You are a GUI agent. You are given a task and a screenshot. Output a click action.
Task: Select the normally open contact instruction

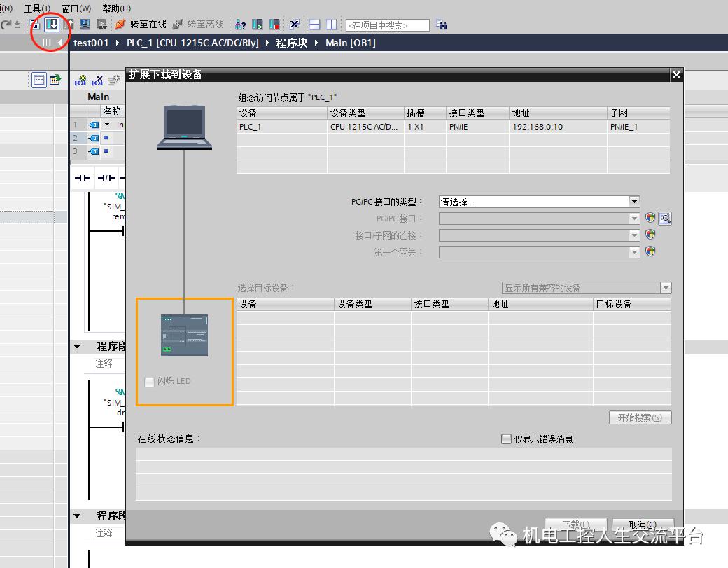[x=81, y=176]
